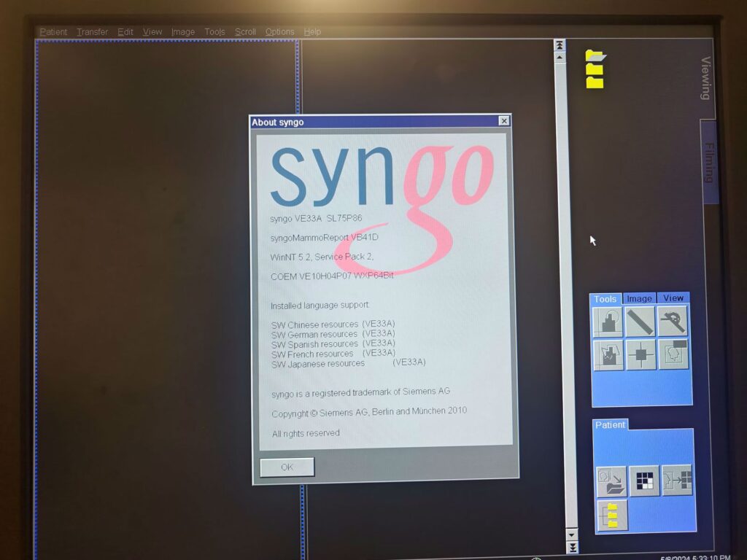Screen dimensions: 747x560
Task: Open the View menu in menu bar
Action: 152,32
